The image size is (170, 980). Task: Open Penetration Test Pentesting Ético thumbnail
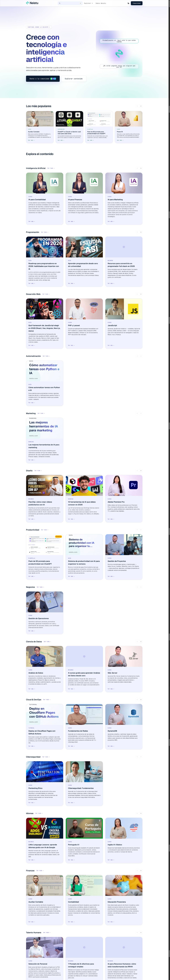[x=44, y=772]
